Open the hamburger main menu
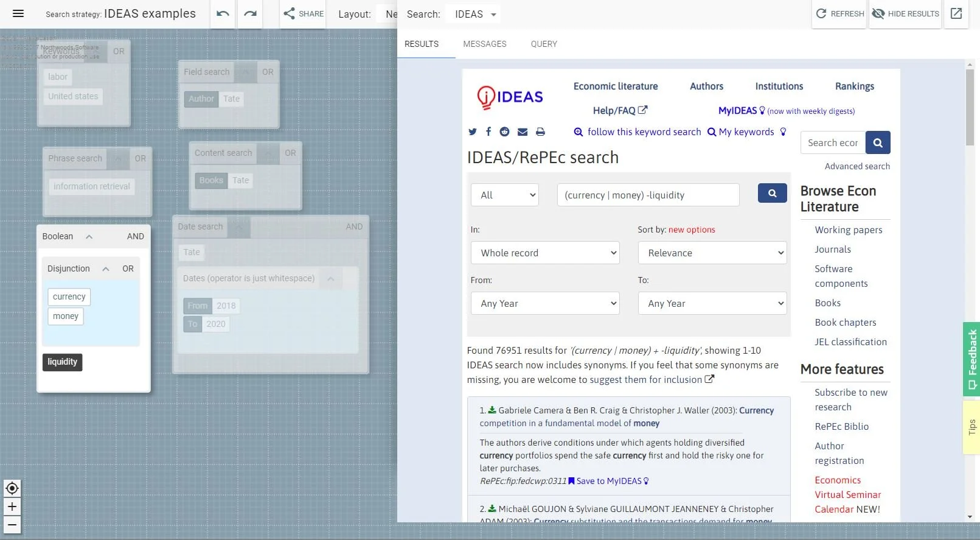The image size is (980, 540). coord(18,13)
